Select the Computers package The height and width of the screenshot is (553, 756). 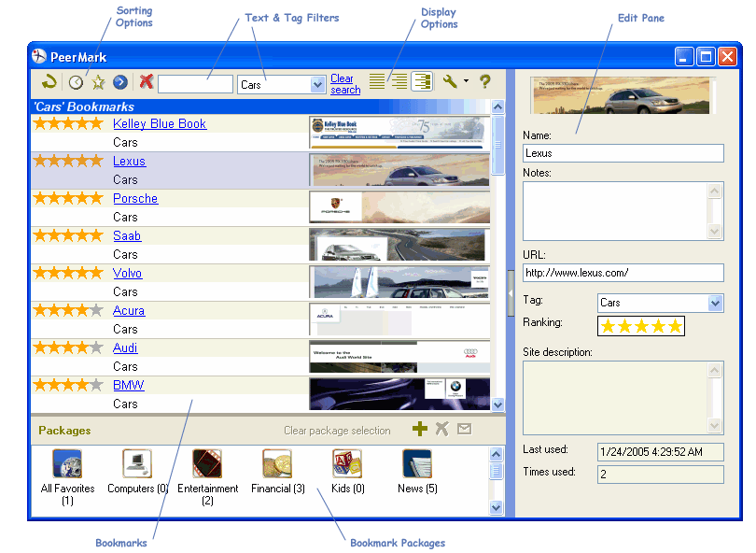pos(137,472)
